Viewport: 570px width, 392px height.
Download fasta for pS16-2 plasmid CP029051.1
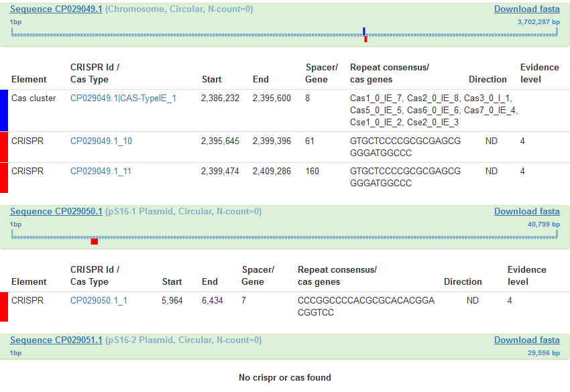click(526, 340)
